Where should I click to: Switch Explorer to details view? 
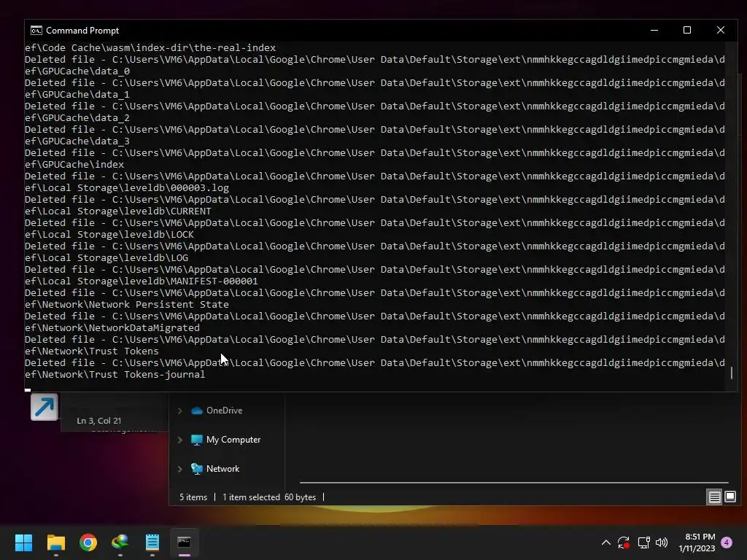(714, 497)
